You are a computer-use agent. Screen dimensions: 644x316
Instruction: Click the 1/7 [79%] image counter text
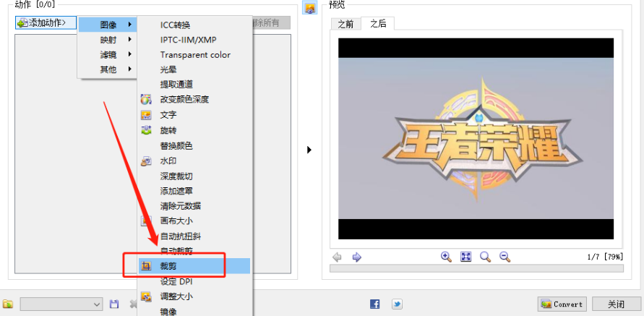tap(605, 257)
